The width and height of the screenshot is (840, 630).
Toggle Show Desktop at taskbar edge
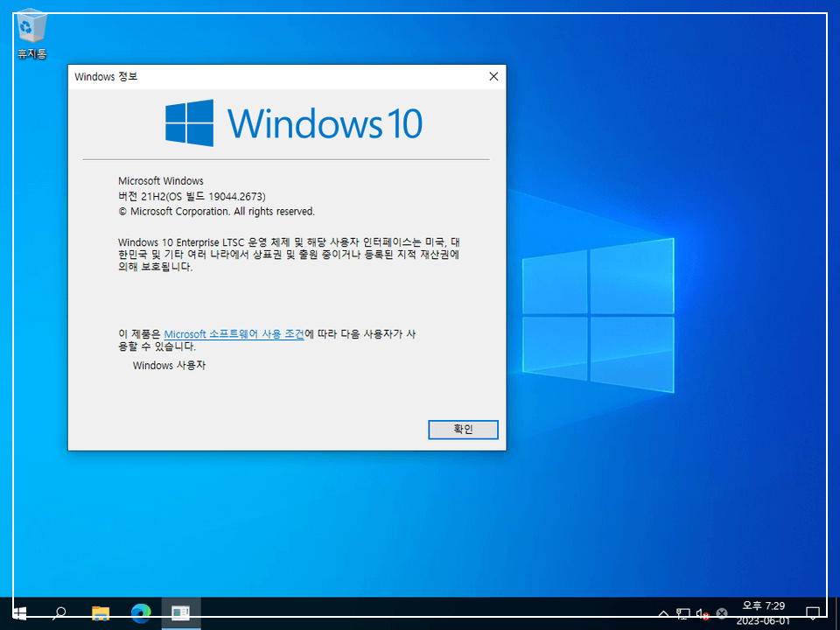pyautogui.click(x=837, y=612)
